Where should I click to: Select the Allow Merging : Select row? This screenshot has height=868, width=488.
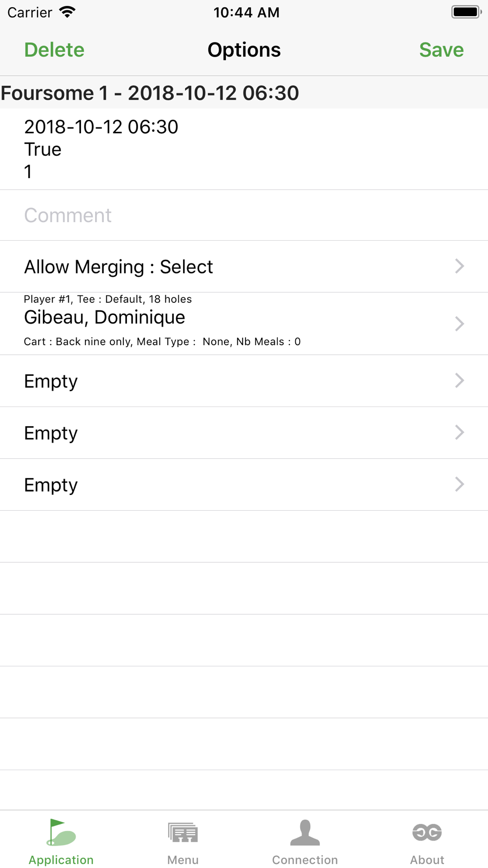(119, 267)
